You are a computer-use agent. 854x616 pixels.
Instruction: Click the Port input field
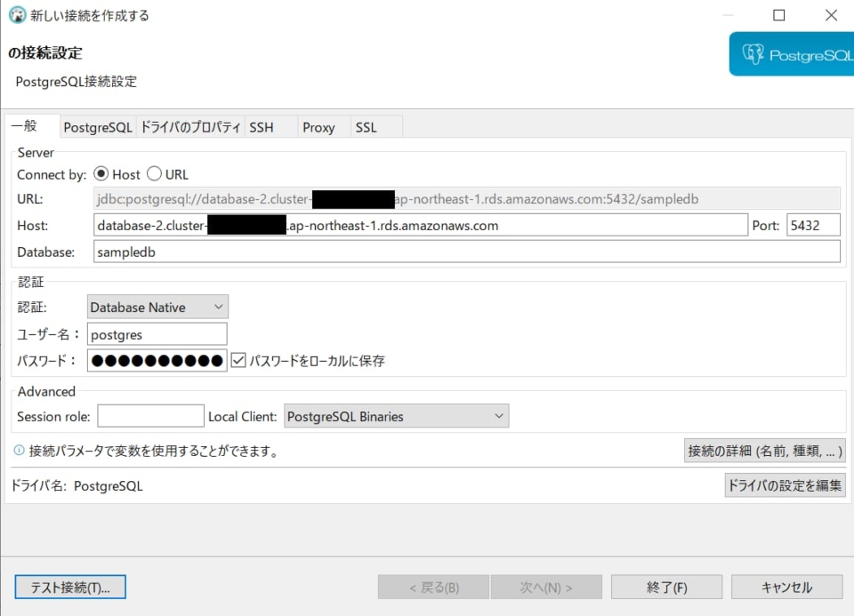[x=813, y=225]
